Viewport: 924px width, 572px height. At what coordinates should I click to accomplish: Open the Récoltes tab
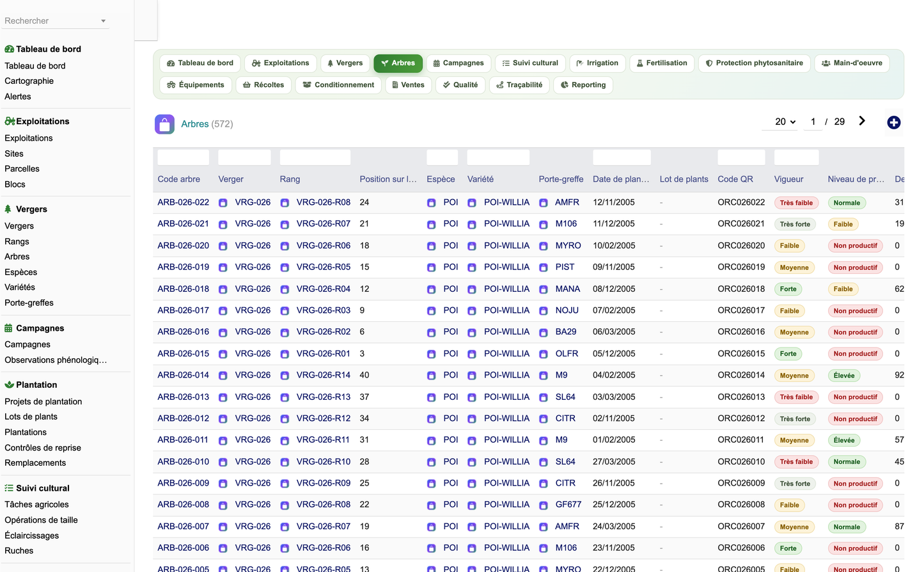coord(263,85)
